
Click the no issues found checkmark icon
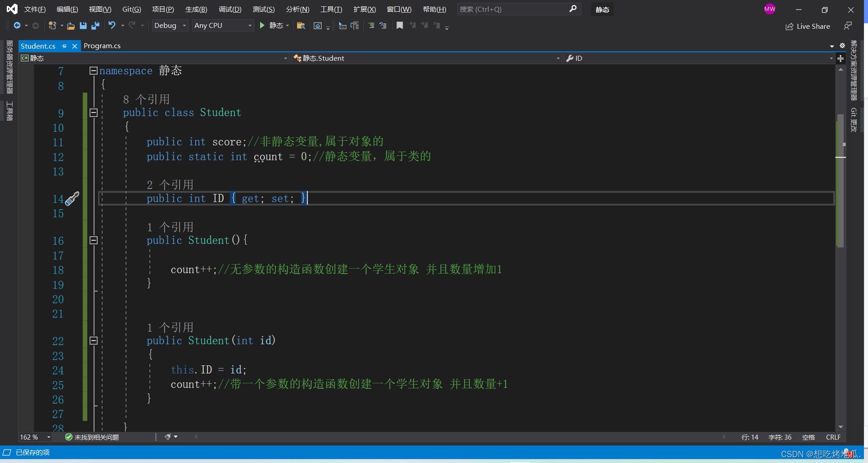69,437
